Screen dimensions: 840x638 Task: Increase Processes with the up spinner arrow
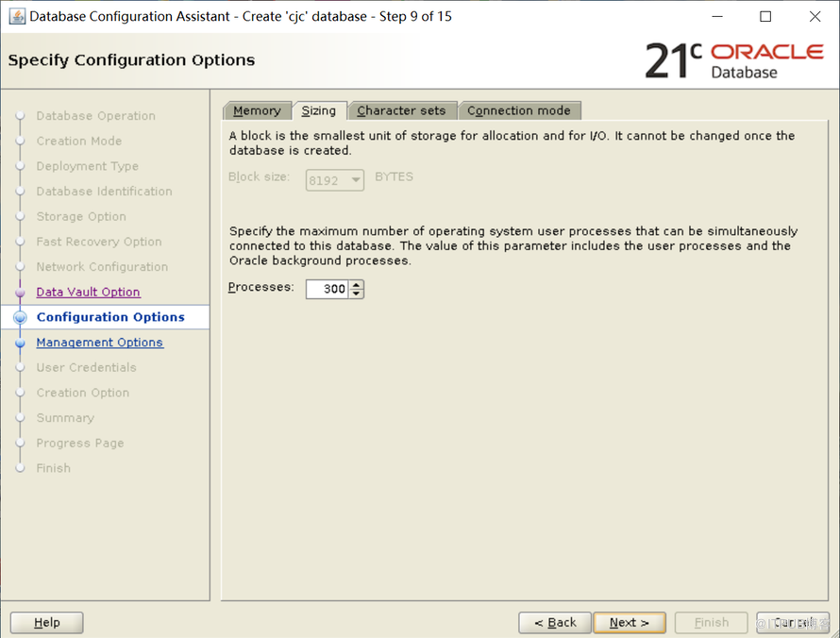click(356, 284)
